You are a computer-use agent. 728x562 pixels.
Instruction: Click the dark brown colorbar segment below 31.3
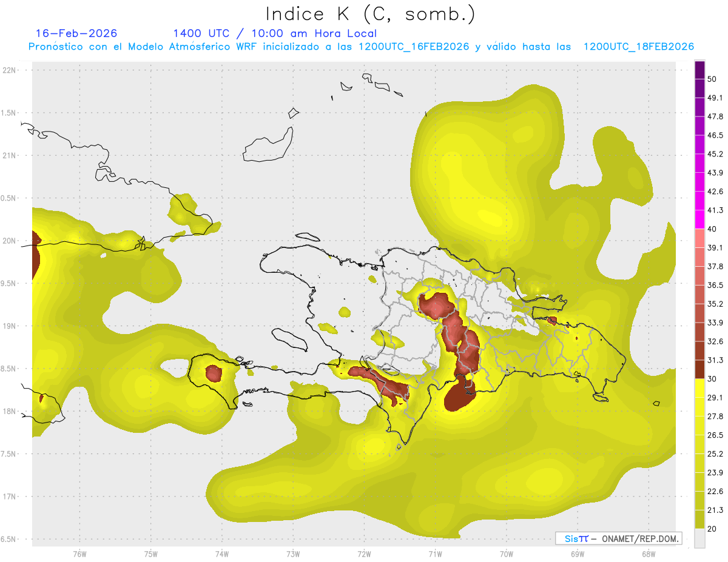699,369
